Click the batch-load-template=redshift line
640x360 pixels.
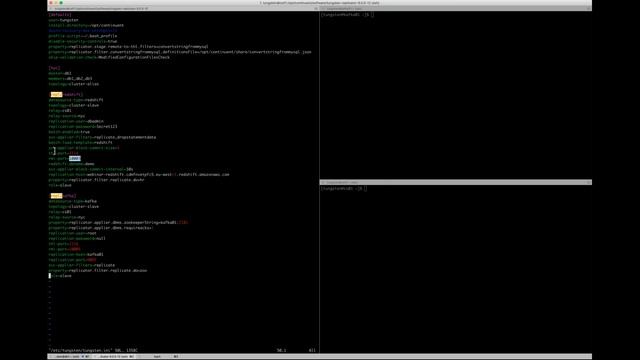(x=80, y=142)
